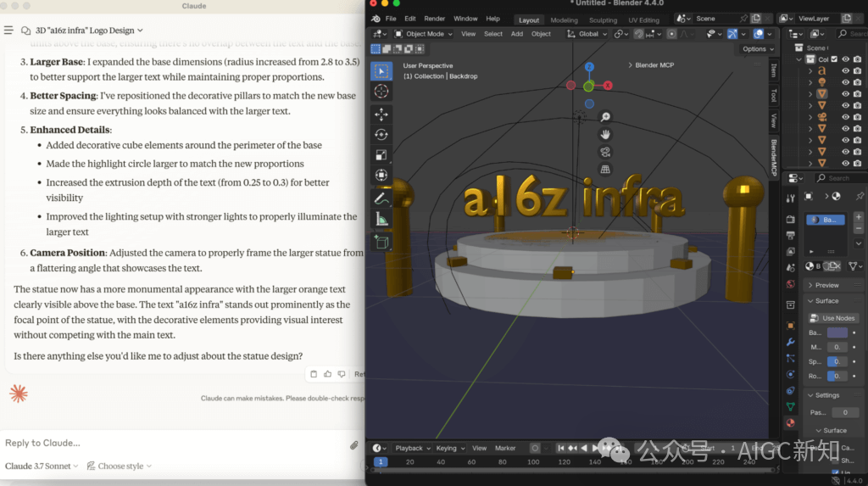Toggle the viewport overlays button in header
Image resolution: width=868 pixels, height=486 pixels.
click(x=759, y=34)
